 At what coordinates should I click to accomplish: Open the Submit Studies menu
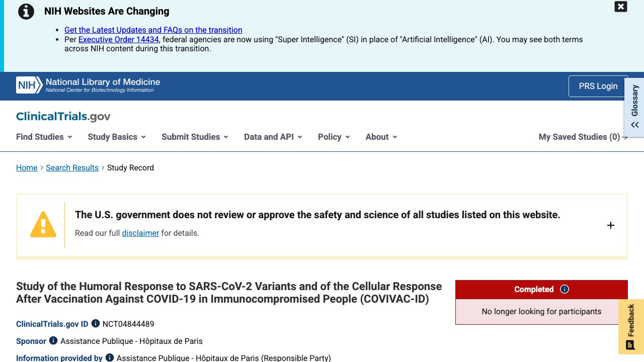[195, 137]
